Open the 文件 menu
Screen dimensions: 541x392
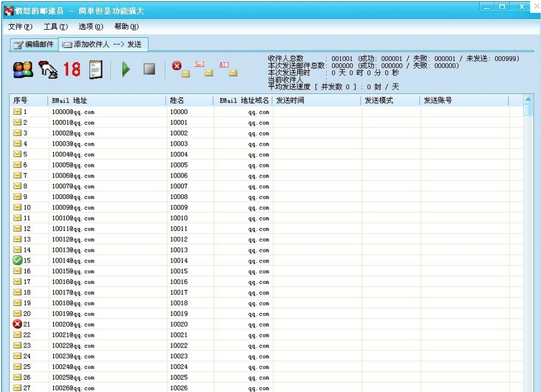[20, 27]
